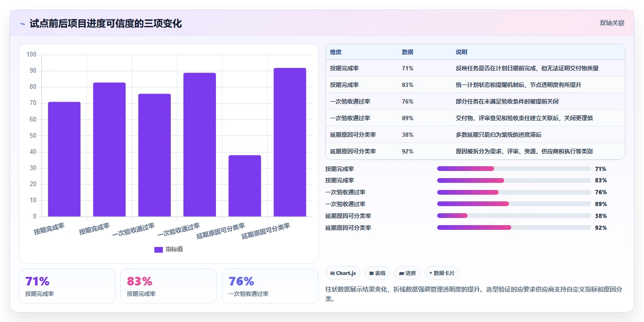Viewport: 644px width, 322px height.
Task: Open the purple 71% 按期完成率 stat card
Action: coord(67,286)
